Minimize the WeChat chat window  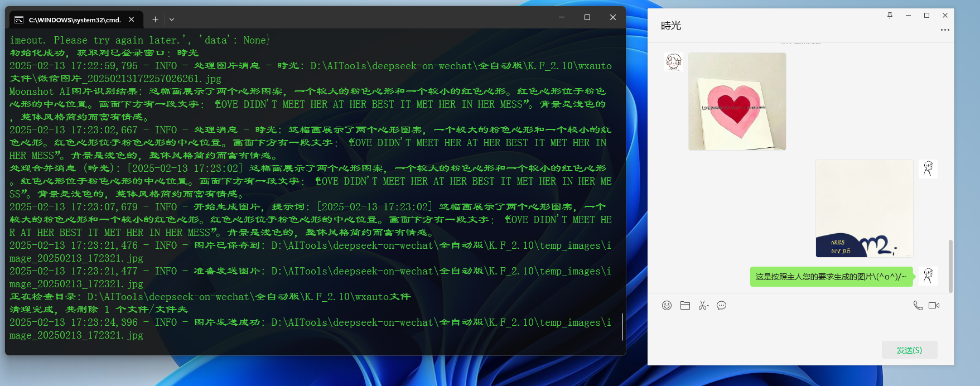click(908, 16)
